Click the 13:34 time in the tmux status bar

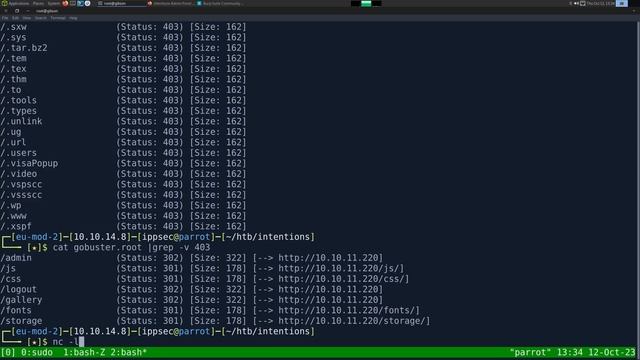point(569,352)
